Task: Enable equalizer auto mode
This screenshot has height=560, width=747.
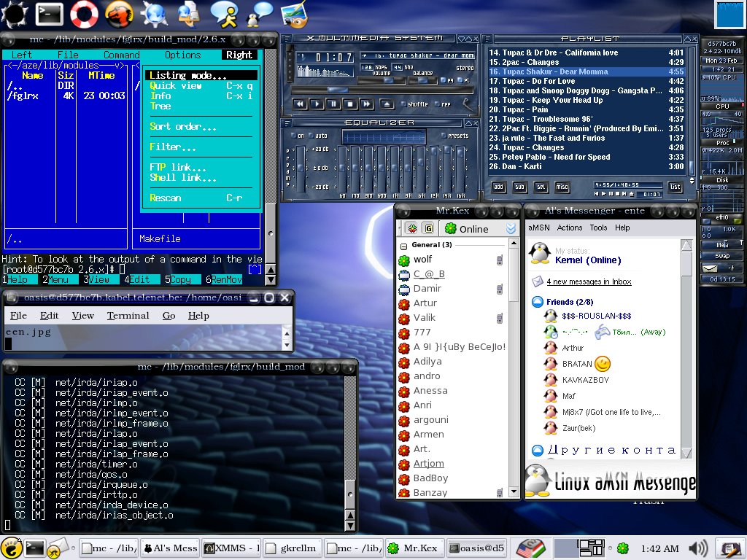Action: tap(318, 136)
